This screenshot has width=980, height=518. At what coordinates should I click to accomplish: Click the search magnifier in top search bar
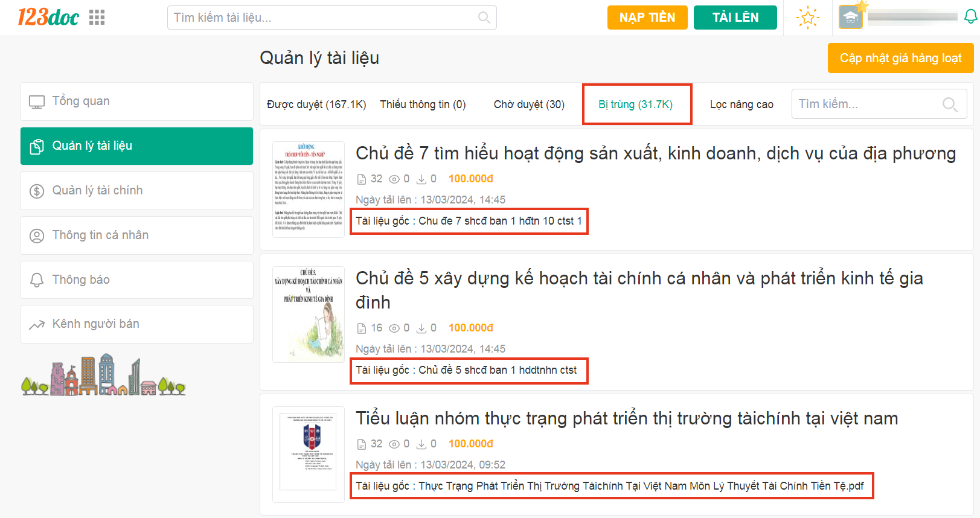click(484, 18)
